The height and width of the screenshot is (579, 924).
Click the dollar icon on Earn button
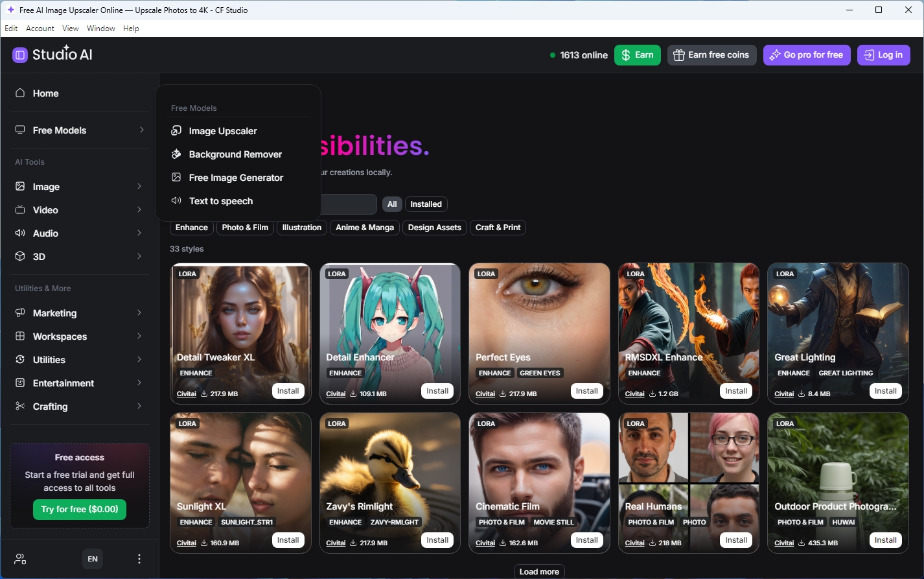[626, 55]
